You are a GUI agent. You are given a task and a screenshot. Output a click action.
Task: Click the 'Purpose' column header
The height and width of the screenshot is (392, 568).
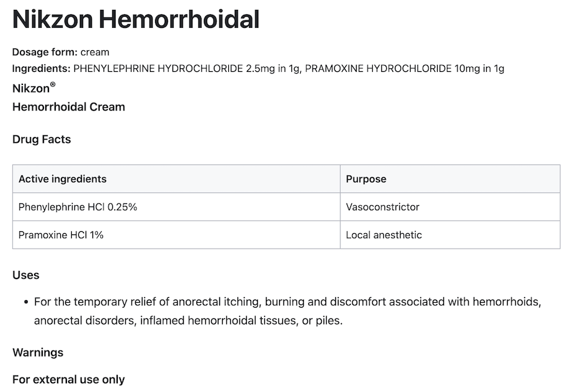click(x=366, y=179)
